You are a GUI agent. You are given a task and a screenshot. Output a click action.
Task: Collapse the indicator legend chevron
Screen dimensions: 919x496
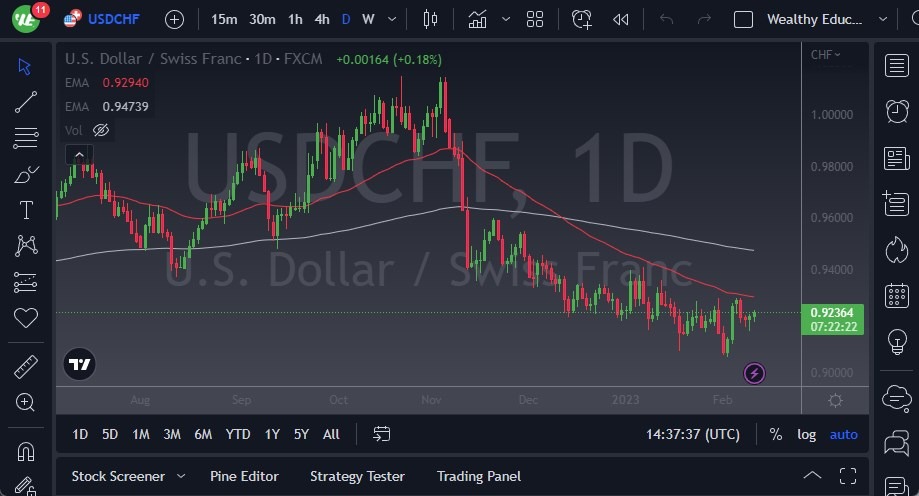tap(79, 155)
